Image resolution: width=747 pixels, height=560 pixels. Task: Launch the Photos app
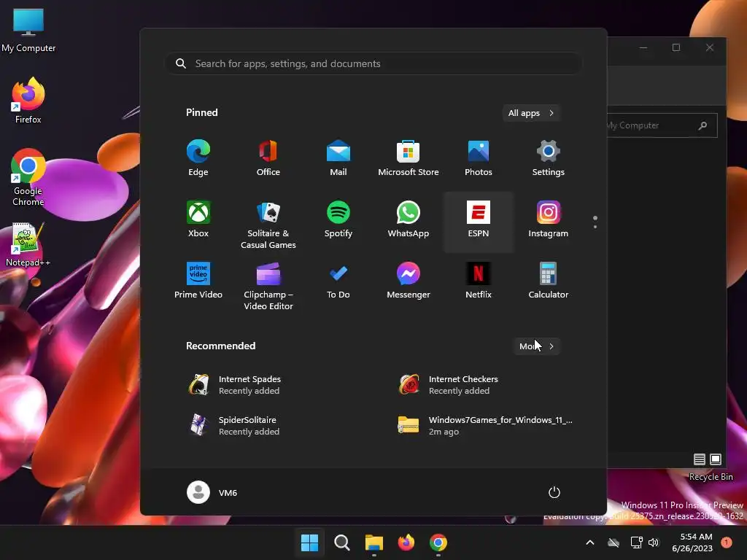tap(479, 158)
